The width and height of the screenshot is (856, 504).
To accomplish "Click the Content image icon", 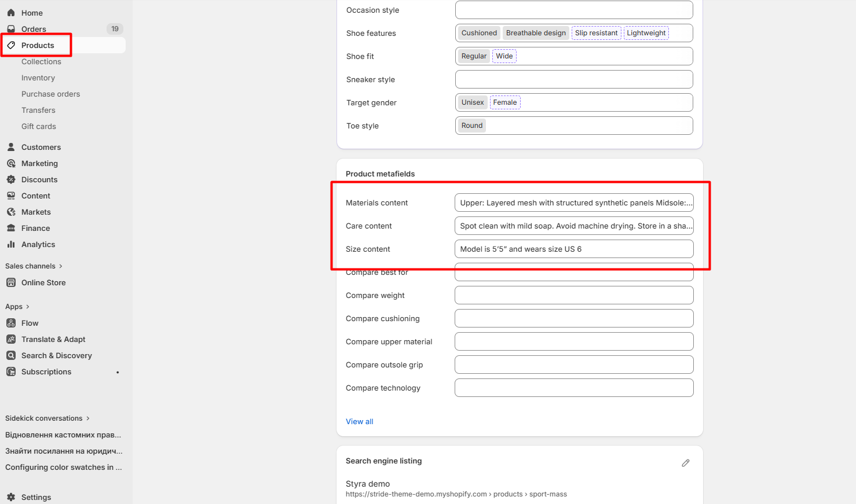I will (11, 196).
